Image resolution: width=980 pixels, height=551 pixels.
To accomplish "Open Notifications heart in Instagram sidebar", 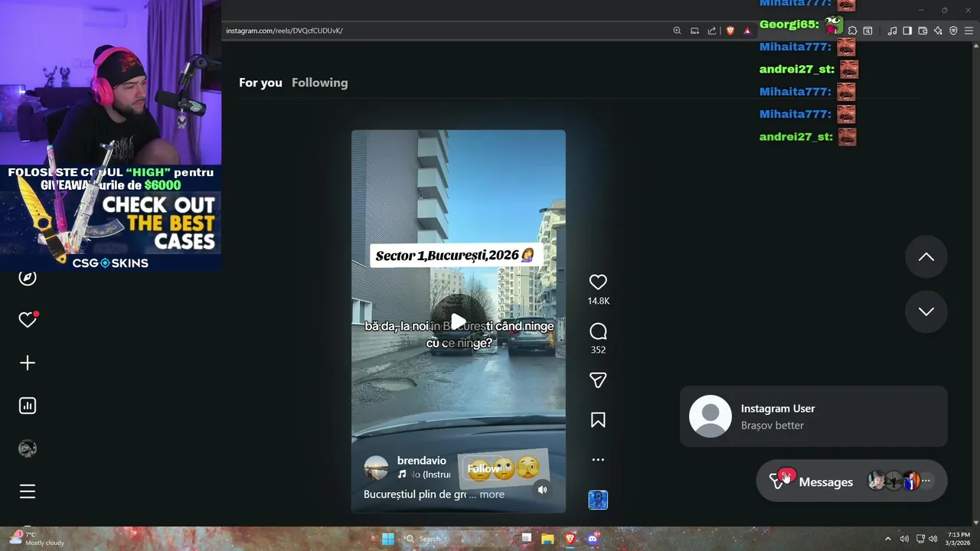I will pyautogui.click(x=28, y=320).
